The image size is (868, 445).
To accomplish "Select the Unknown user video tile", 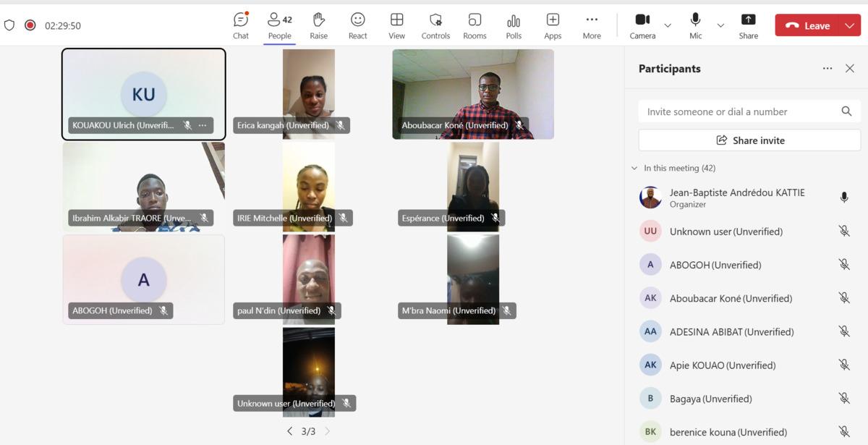I will pos(309,372).
